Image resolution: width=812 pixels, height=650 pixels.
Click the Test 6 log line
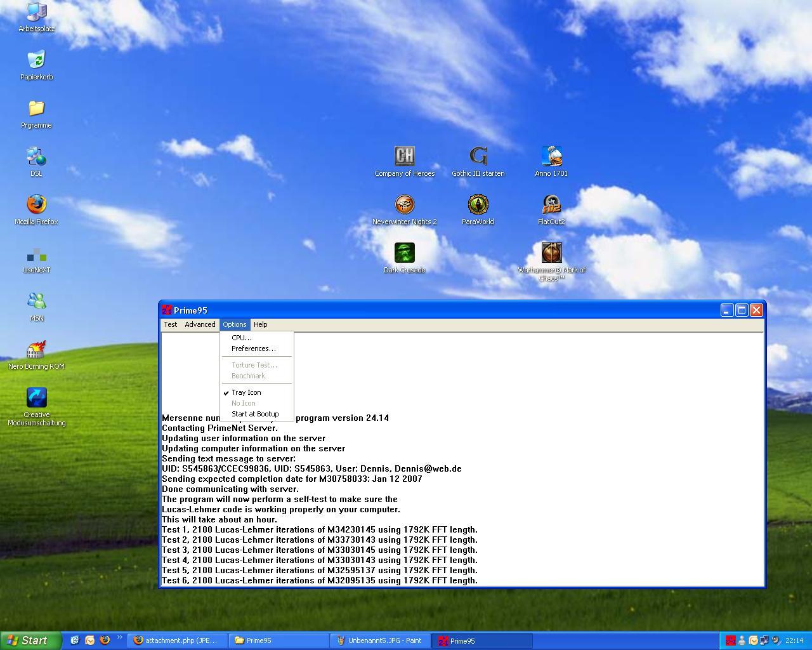(320, 580)
